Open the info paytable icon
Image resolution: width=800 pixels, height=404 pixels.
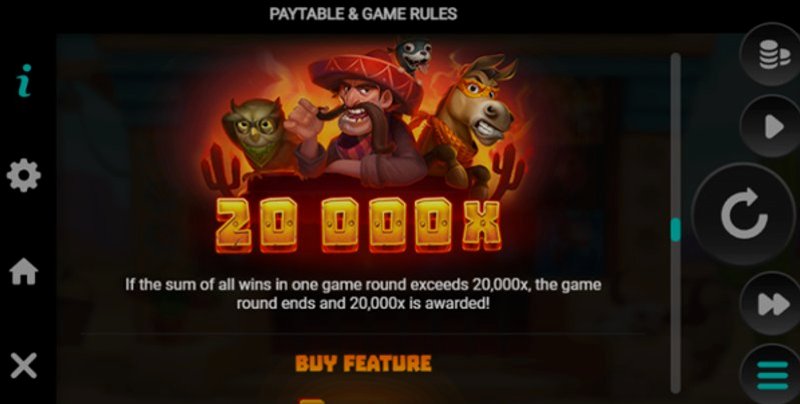[24, 81]
